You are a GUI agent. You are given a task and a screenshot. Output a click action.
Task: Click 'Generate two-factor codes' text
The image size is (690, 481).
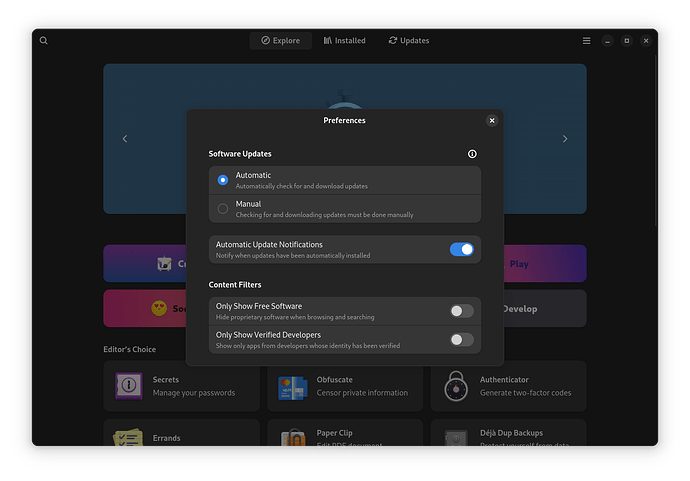coord(525,393)
